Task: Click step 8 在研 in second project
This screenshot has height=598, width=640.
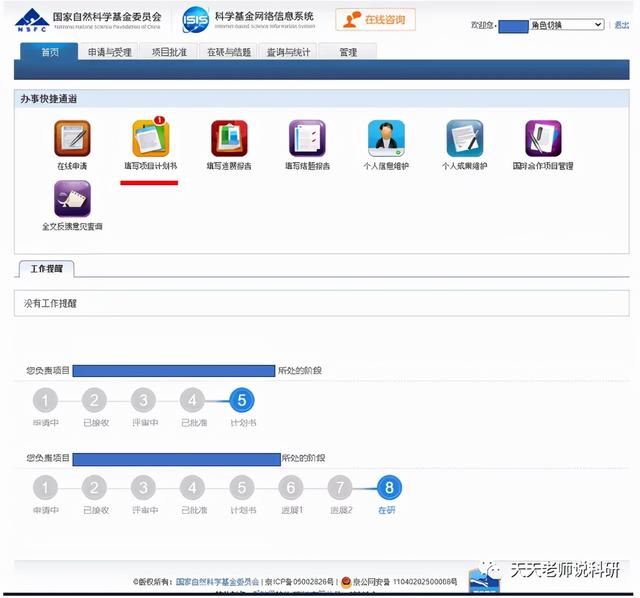Action: click(389, 488)
